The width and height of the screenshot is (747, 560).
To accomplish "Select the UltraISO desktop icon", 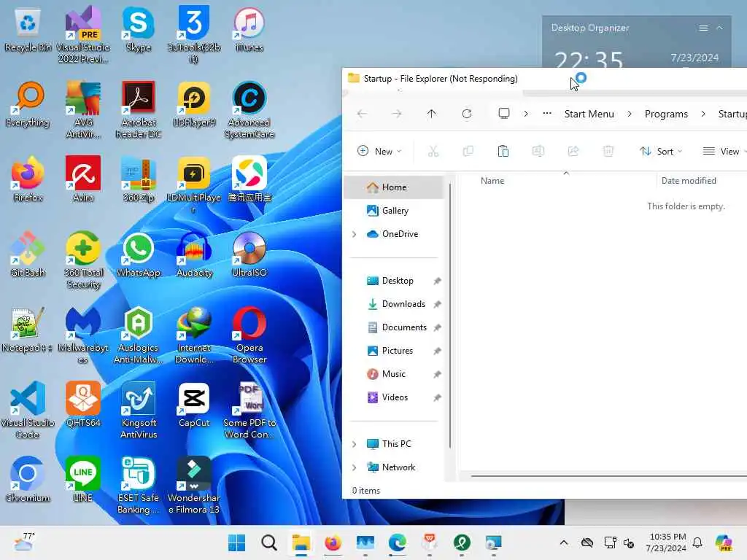I will pos(249,254).
